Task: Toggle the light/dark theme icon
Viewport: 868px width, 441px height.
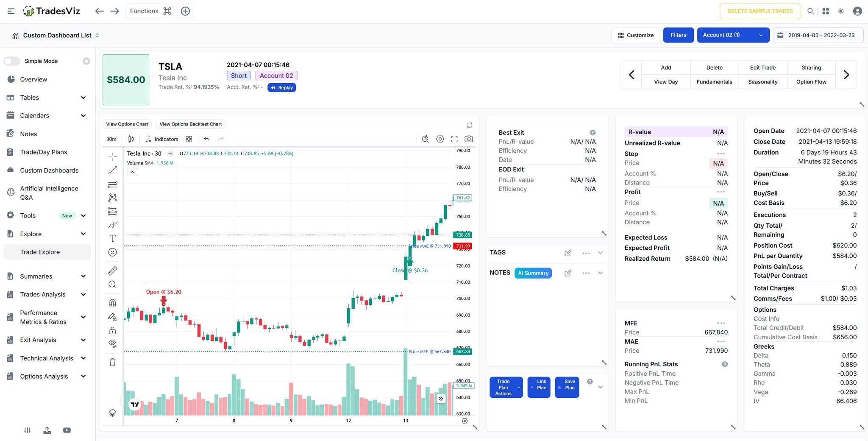Action: coord(841,11)
